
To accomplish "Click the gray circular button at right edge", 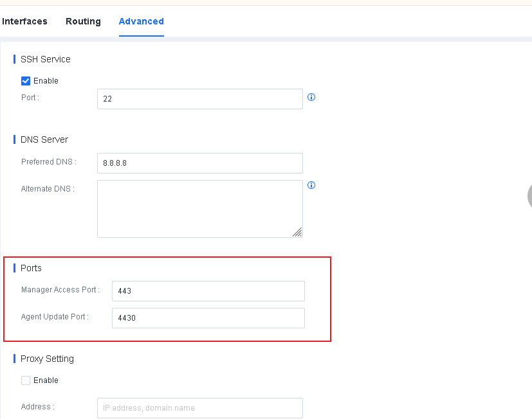I will click(x=529, y=196).
